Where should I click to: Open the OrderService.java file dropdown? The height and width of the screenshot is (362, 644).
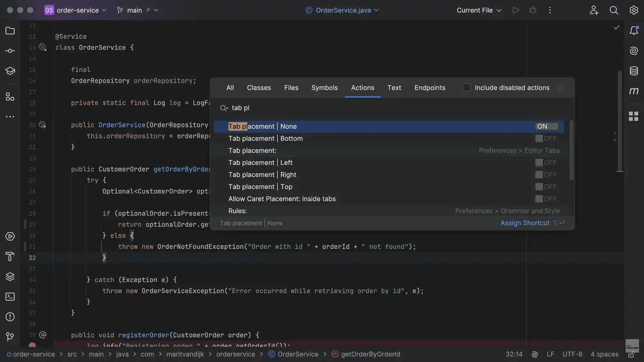(x=342, y=10)
